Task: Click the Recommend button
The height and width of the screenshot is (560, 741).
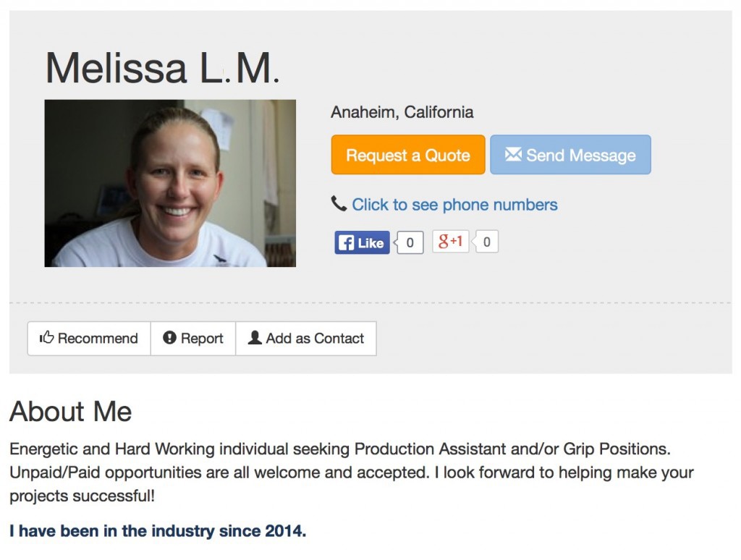Action: click(89, 339)
